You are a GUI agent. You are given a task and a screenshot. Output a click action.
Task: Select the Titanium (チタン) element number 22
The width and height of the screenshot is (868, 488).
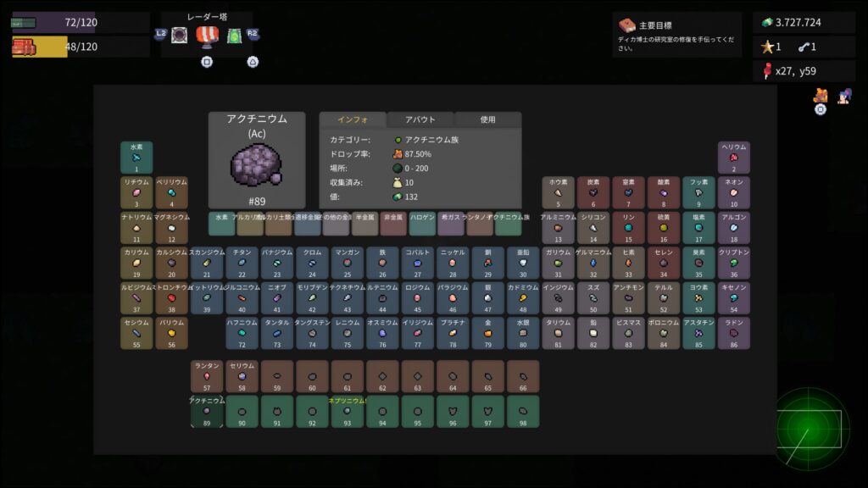click(242, 263)
